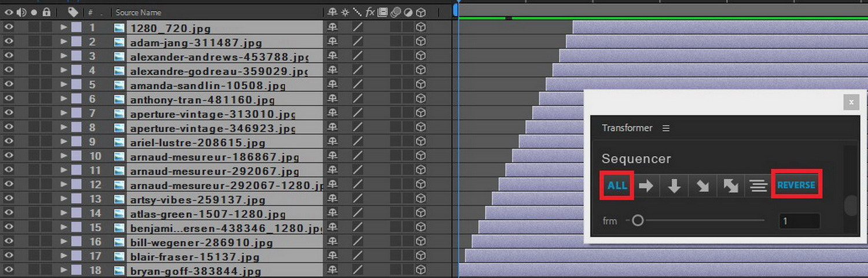The image size is (868, 278).
Task: Click sequence down arrow button in Sequencer
Action: pyautogui.click(x=674, y=186)
